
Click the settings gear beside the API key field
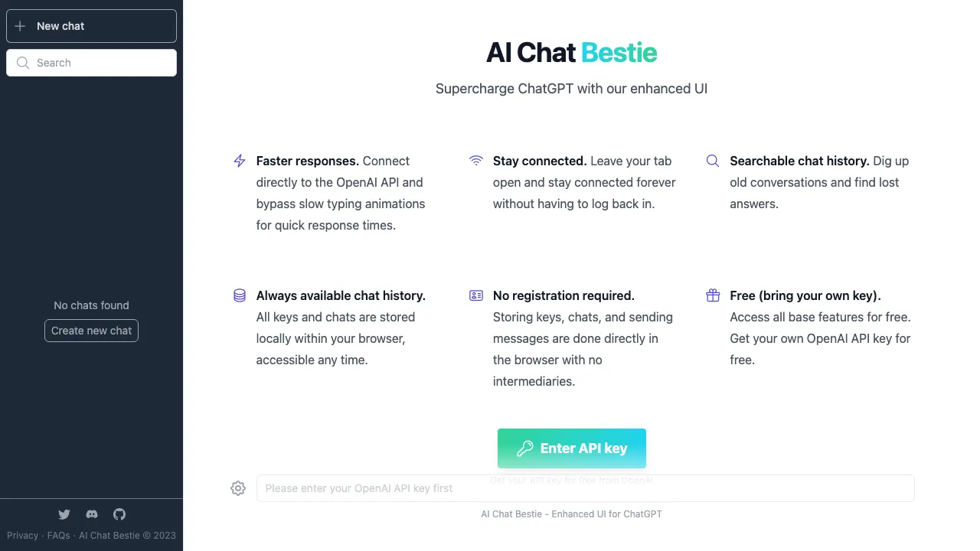(238, 488)
